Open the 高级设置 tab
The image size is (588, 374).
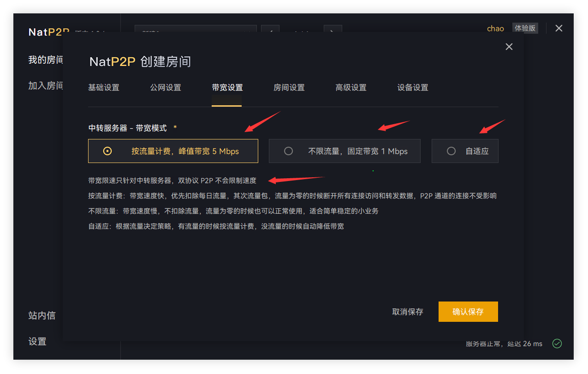click(351, 87)
